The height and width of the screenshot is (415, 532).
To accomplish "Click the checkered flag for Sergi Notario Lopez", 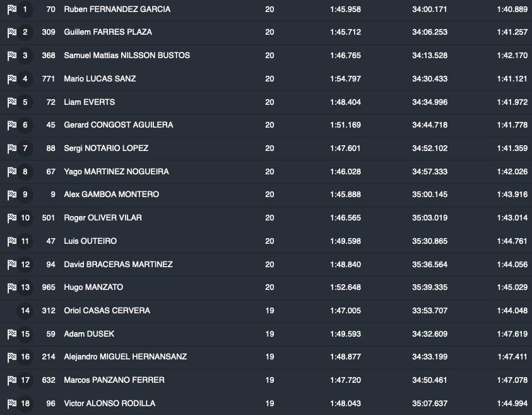I will coord(11,148).
